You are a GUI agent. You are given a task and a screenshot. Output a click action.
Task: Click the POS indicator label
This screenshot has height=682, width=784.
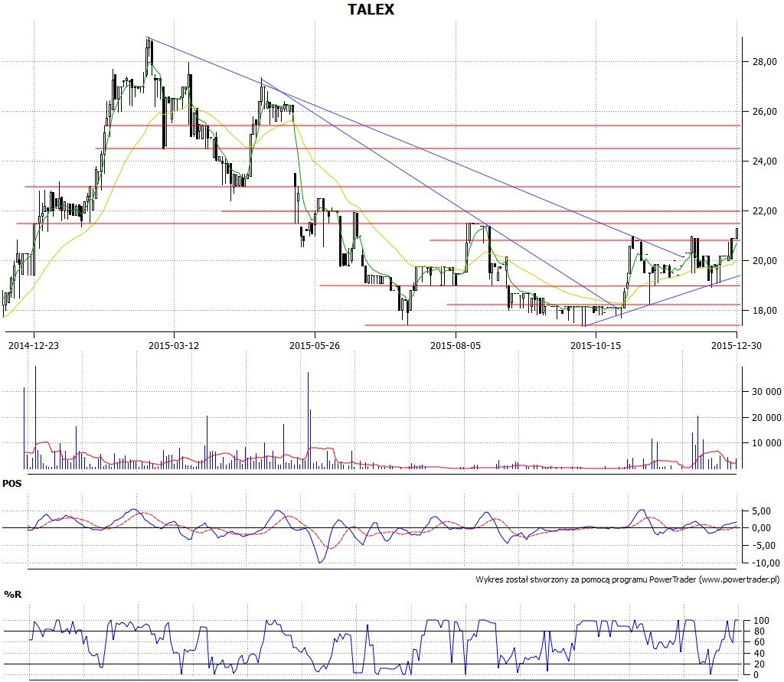[x=12, y=484]
